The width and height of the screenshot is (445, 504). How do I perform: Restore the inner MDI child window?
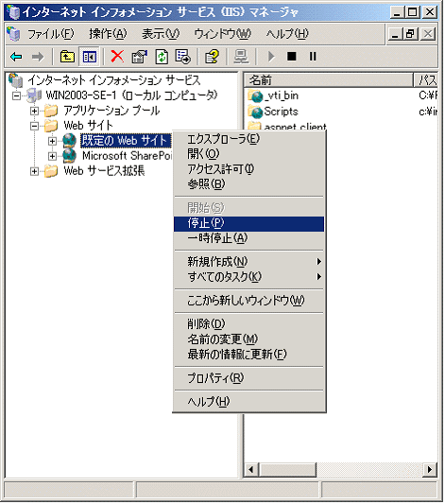tap(410, 33)
